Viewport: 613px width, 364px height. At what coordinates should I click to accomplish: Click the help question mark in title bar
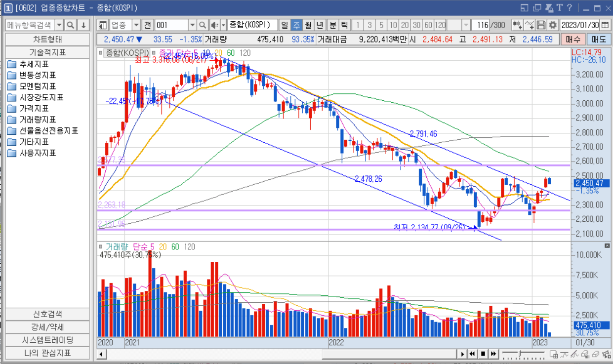tap(569, 8)
